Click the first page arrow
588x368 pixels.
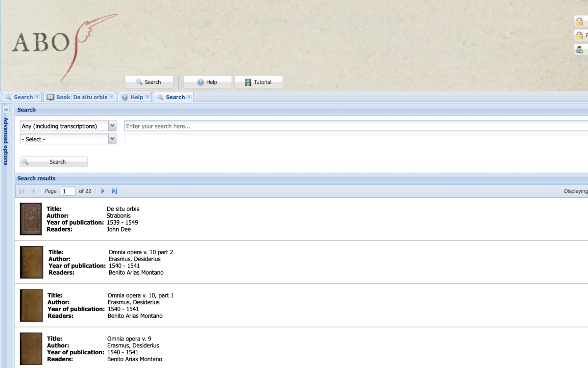click(x=22, y=191)
